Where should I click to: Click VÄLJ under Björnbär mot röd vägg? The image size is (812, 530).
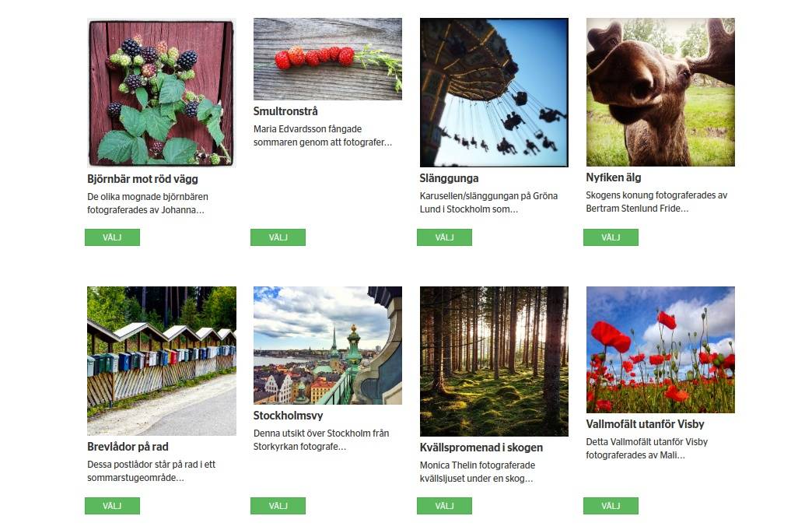112,237
